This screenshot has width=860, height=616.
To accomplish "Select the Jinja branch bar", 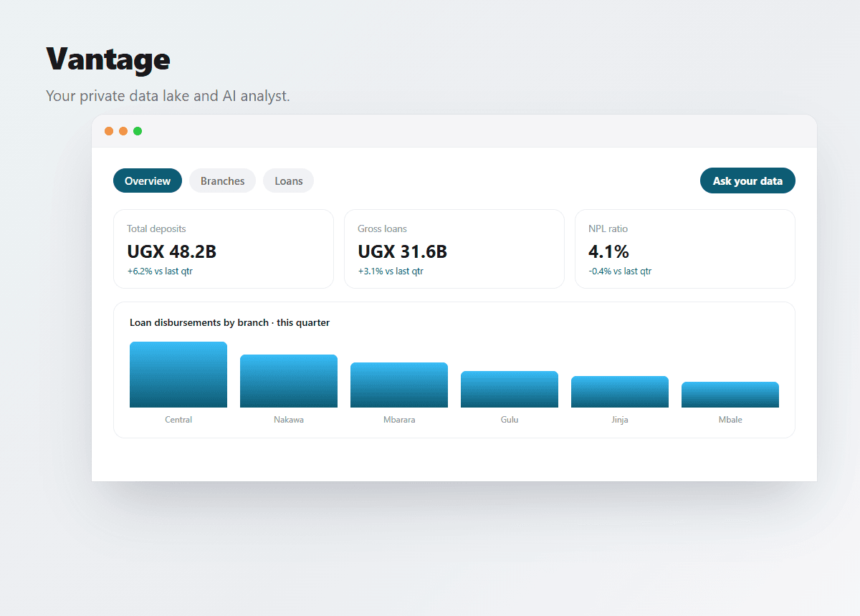I will click(620, 392).
